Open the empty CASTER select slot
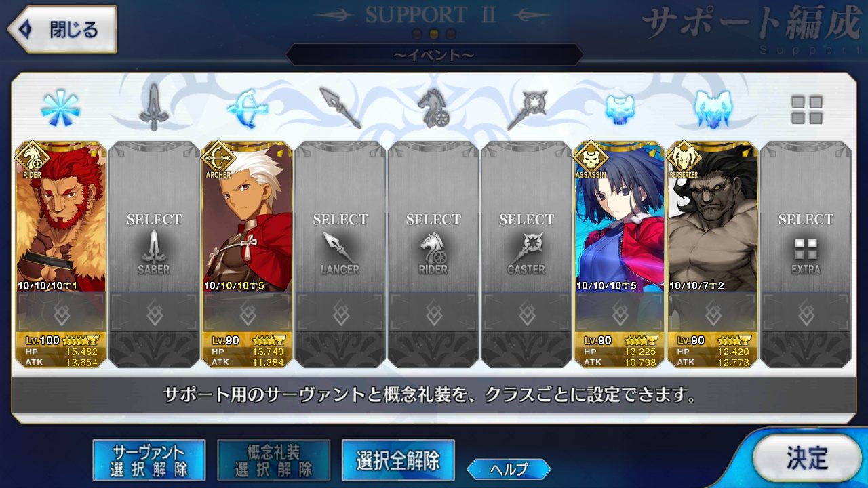 [x=526, y=254]
